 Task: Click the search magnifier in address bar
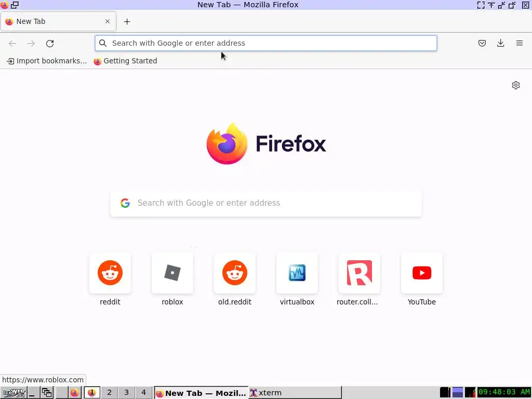click(103, 43)
